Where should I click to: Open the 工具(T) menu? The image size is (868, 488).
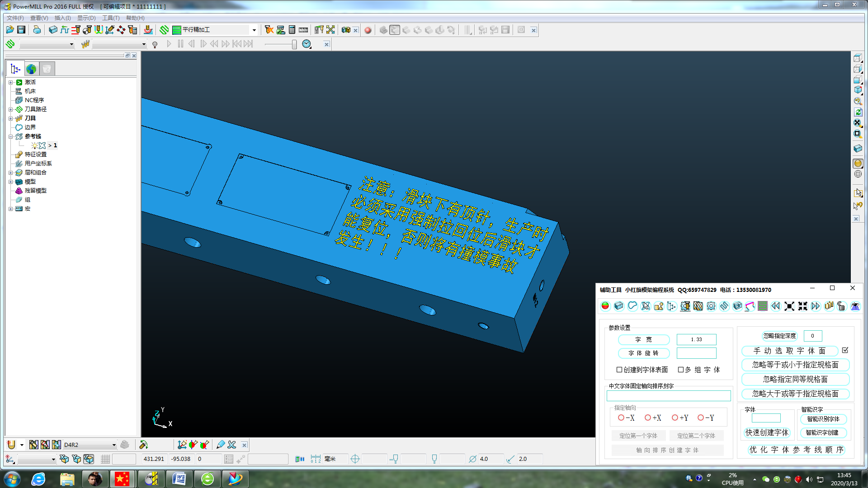(x=111, y=18)
